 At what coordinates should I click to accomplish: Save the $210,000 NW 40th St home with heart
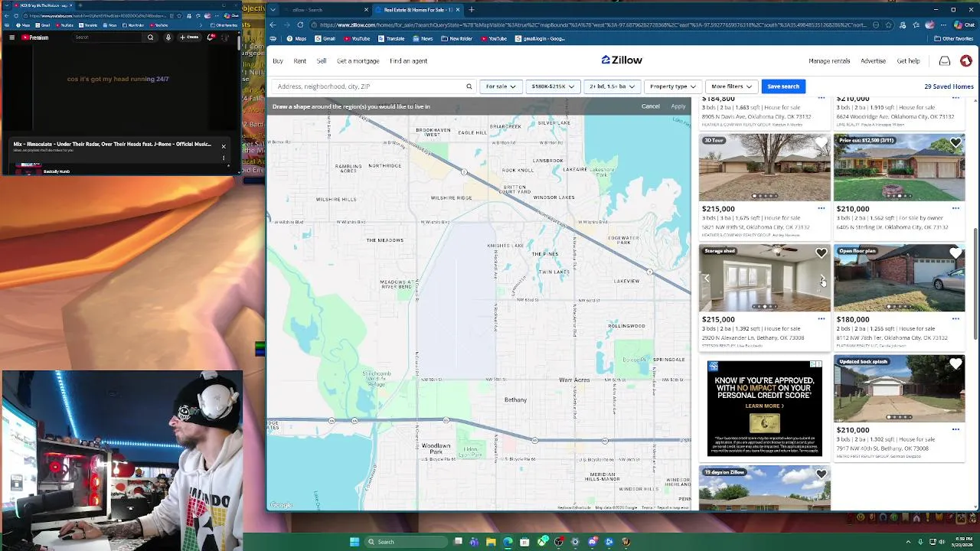tap(955, 364)
